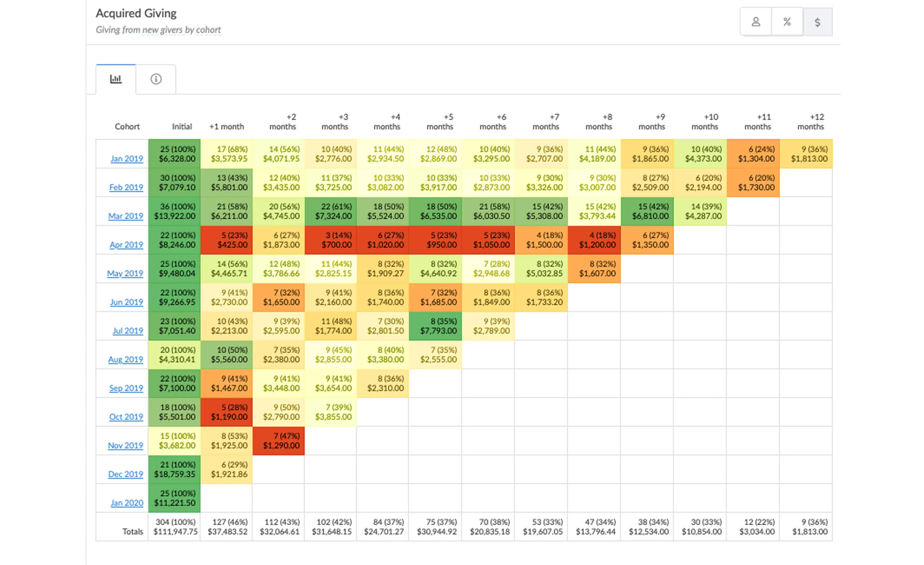Viewport: 924px width, 565px height.
Task: Click the Initial totals $111,947.75 cell
Action: point(175,527)
